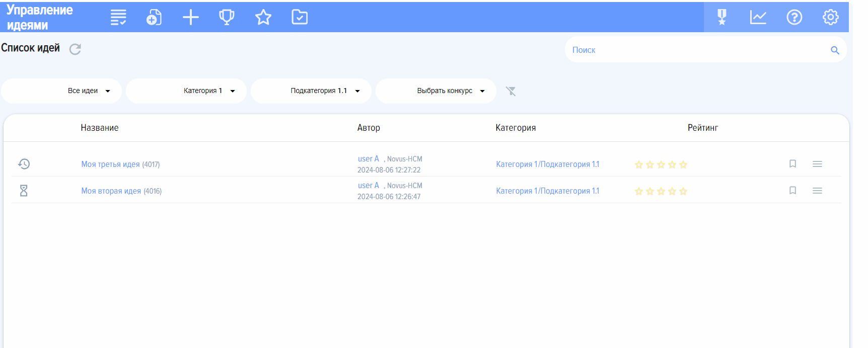Screen dimensions: 868x348
Task: Refresh the idea list
Action: click(75, 49)
